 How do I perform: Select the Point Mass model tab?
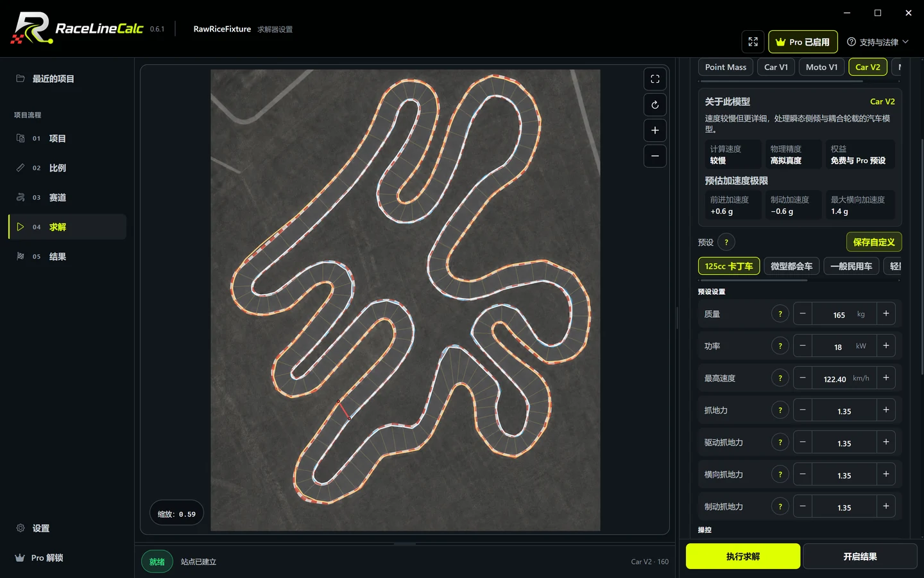726,67
